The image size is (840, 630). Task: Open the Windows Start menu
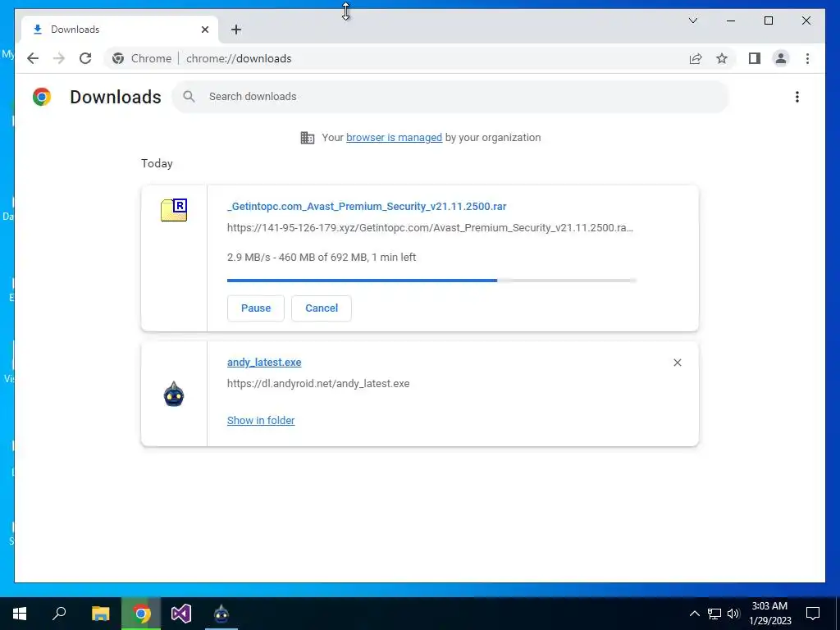[20, 614]
